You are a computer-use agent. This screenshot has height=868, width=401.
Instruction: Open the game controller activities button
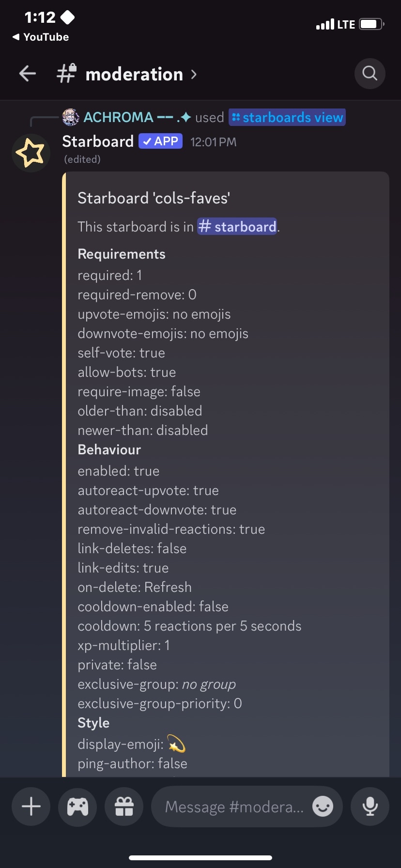(x=77, y=806)
